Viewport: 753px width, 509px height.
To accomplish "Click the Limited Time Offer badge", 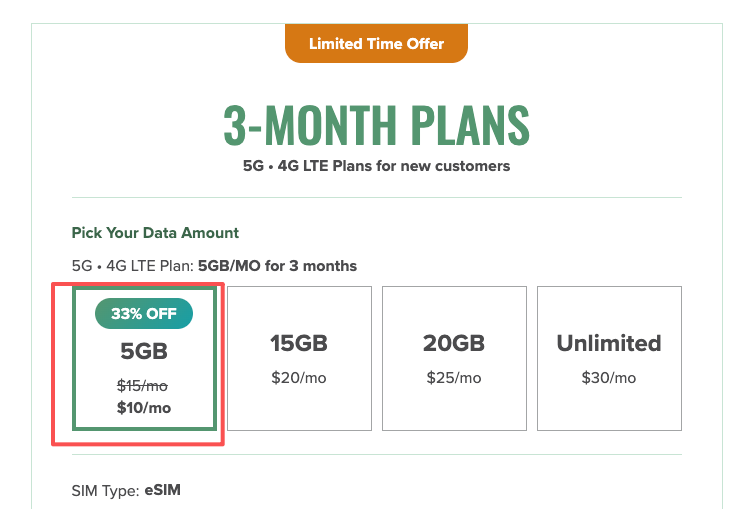I will (x=376, y=44).
